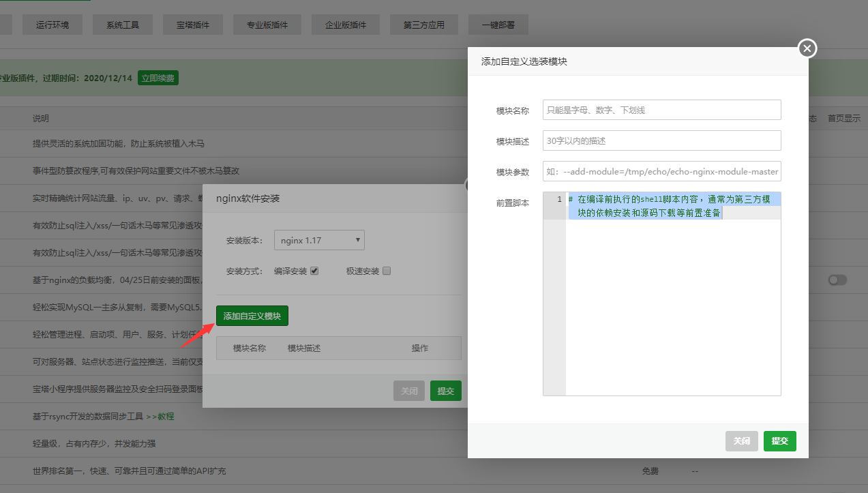Click 关闭 in the nginx install dialog
The height and width of the screenshot is (493, 868).
tap(409, 391)
